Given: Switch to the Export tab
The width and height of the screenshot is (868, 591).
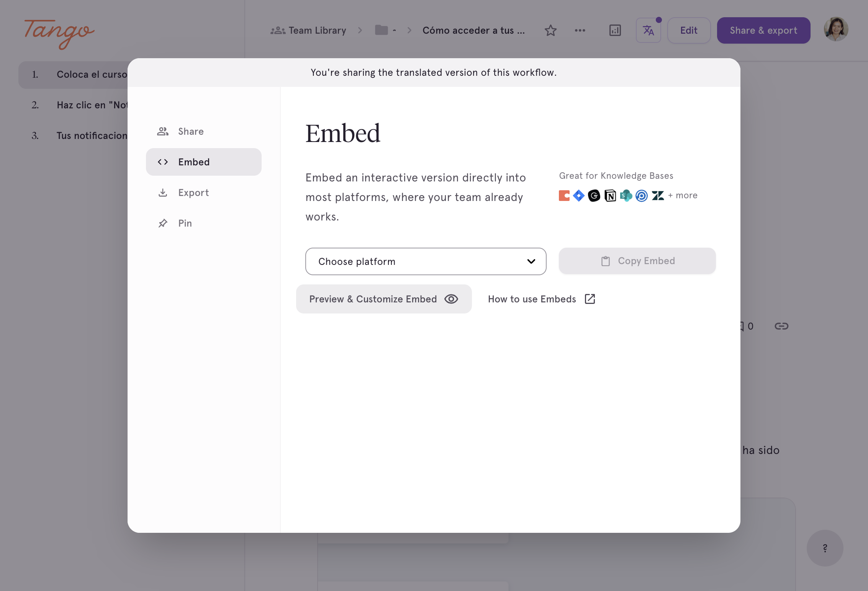Looking at the screenshot, I should coord(203,193).
